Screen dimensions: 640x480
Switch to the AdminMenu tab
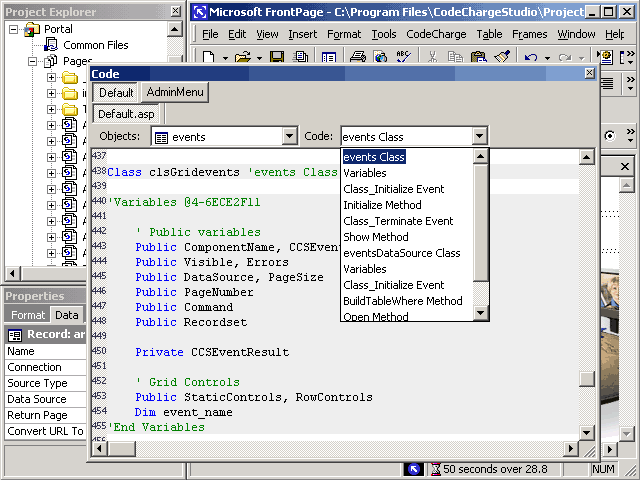[175, 92]
